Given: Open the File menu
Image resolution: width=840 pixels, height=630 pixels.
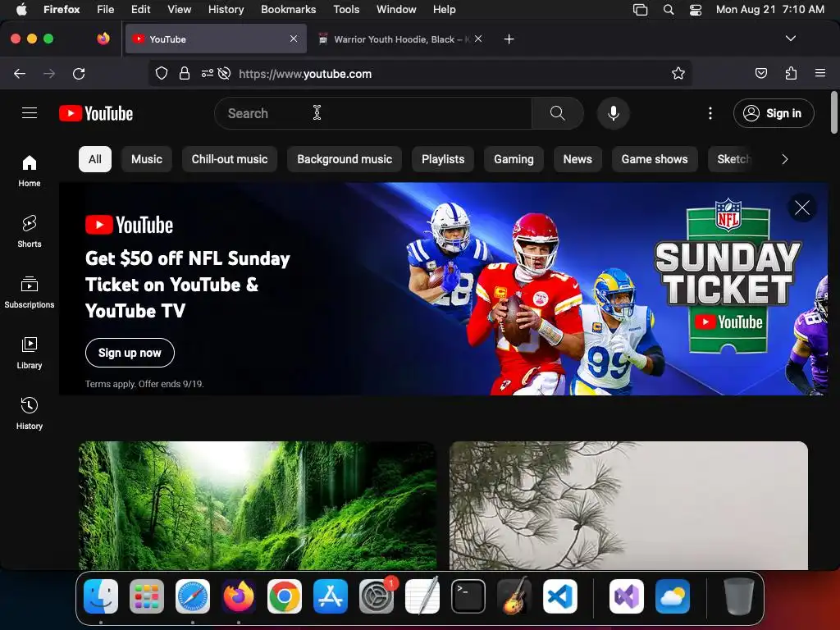Looking at the screenshot, I should click(x=105, y=10).
